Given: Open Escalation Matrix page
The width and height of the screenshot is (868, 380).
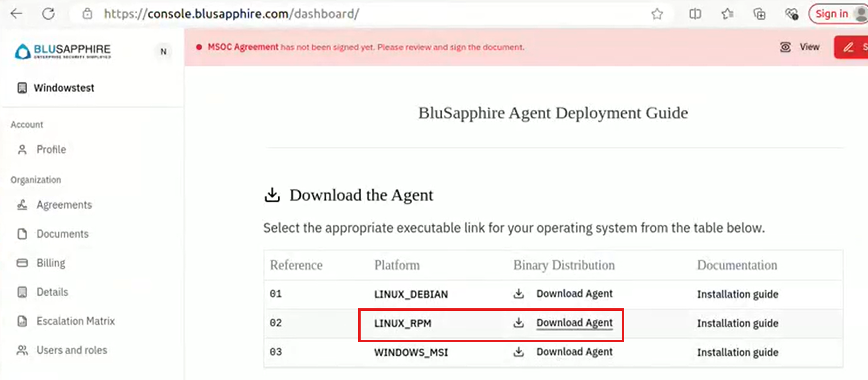Looking at the screenshot, I should 76,321.
